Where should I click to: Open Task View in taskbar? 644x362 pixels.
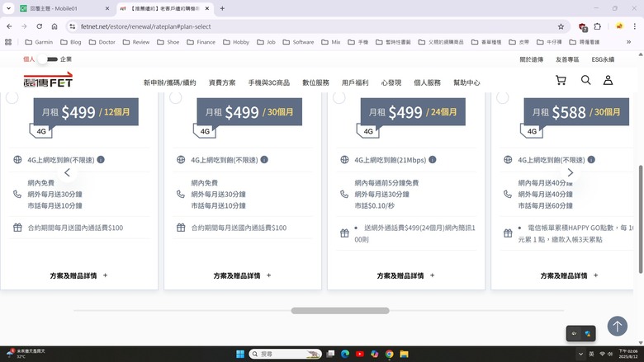(330, 354)
